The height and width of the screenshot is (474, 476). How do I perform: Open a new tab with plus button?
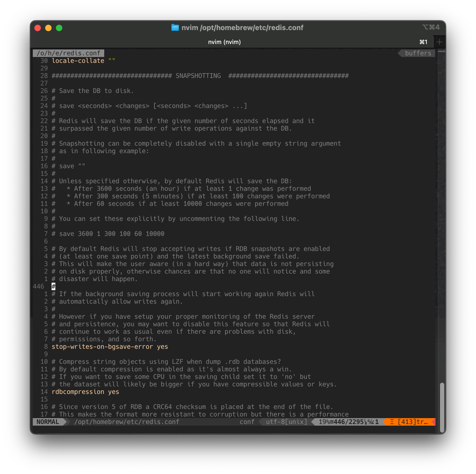pyautogui.click(x=439, y=42)
